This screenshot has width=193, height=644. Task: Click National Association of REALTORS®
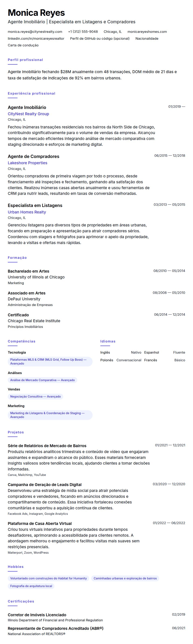tap(36, 634)
